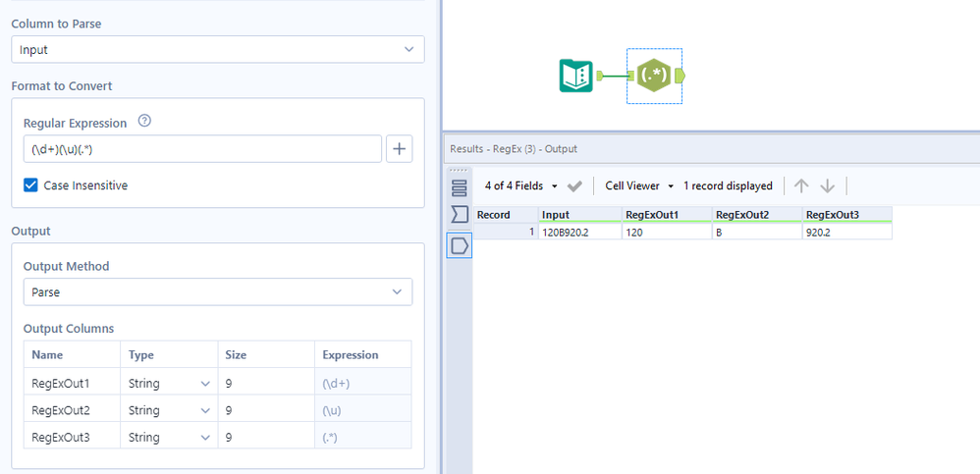Screen dimensions: 980x474
Task: Edit the RegExOut2 name cell
Action: tap(73, 410)
